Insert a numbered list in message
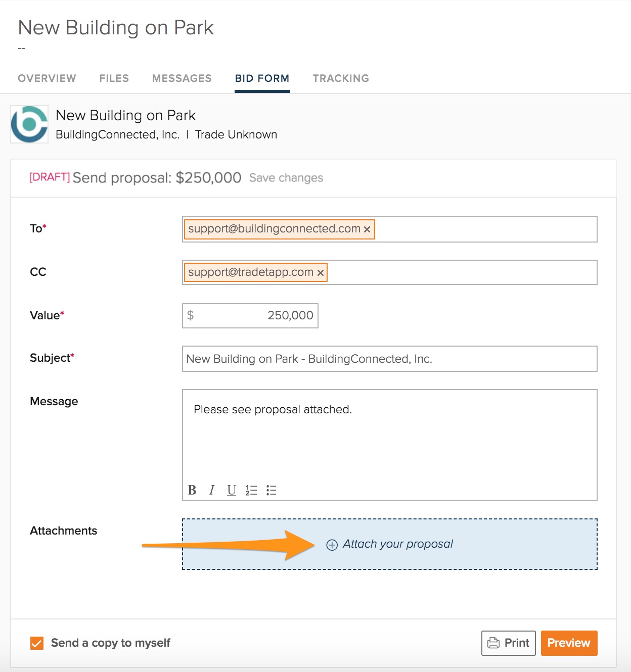Screen dimensions: 631x672 [251, 490]
